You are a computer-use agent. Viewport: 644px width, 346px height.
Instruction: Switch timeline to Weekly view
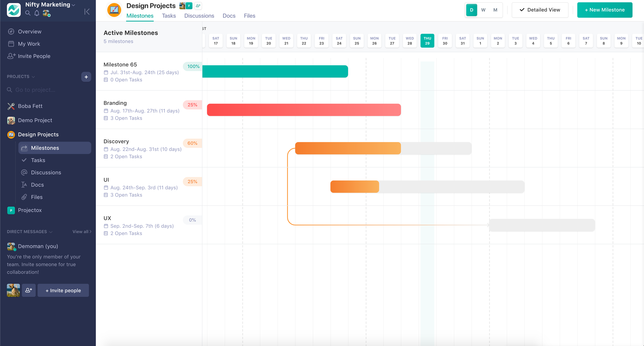point(483,10)
